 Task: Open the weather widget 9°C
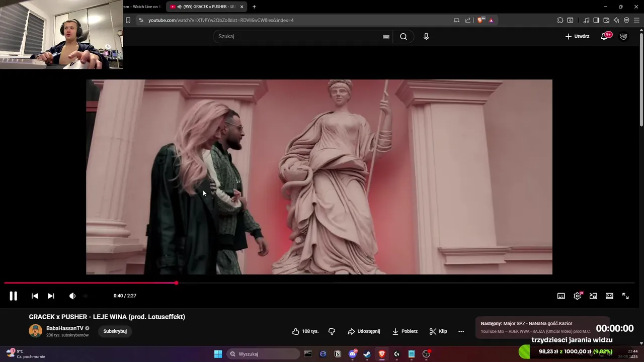point(26,354)
